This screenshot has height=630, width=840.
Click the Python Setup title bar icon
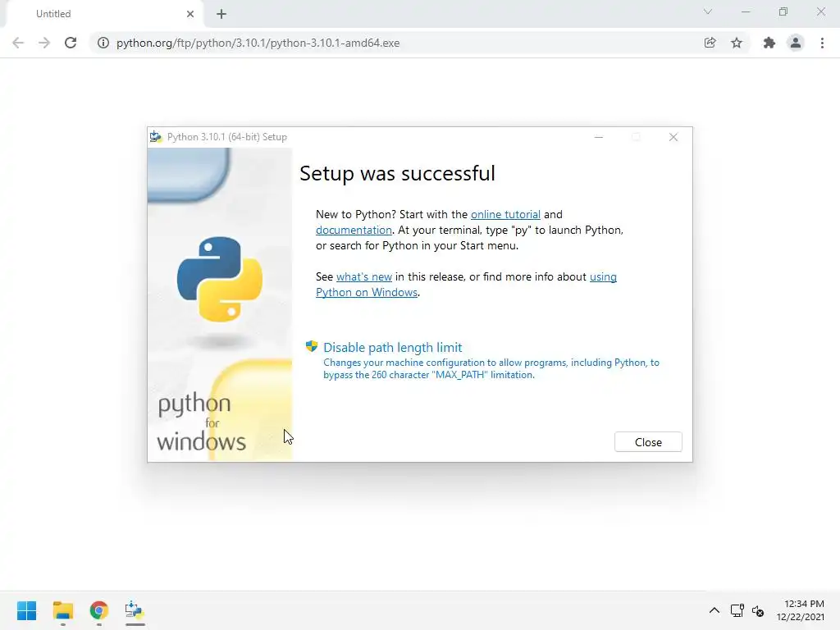156,137
